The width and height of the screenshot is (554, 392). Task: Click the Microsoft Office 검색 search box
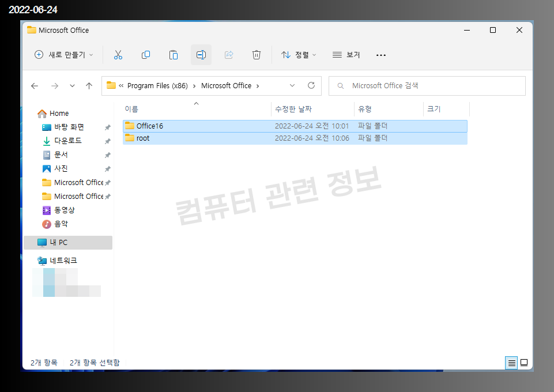427,85
